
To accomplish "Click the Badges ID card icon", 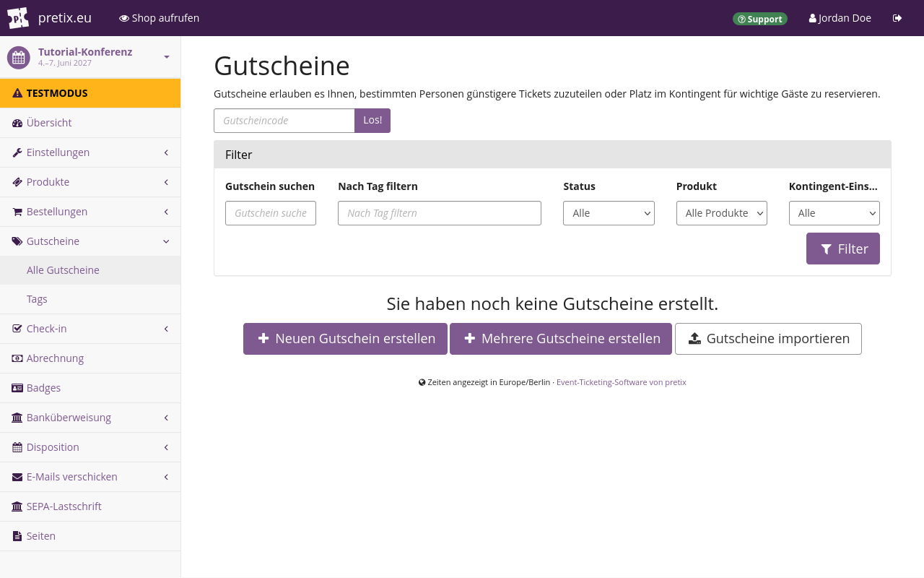I will pos(17,388).
